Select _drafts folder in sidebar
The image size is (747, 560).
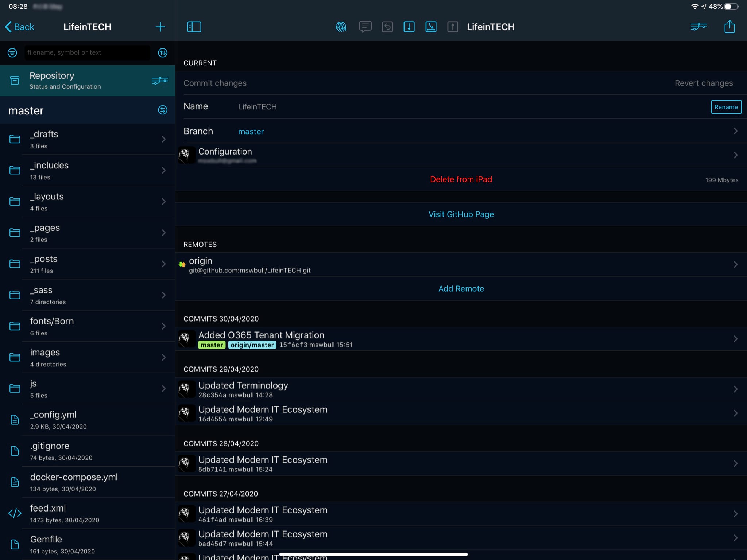click(88, 139)
